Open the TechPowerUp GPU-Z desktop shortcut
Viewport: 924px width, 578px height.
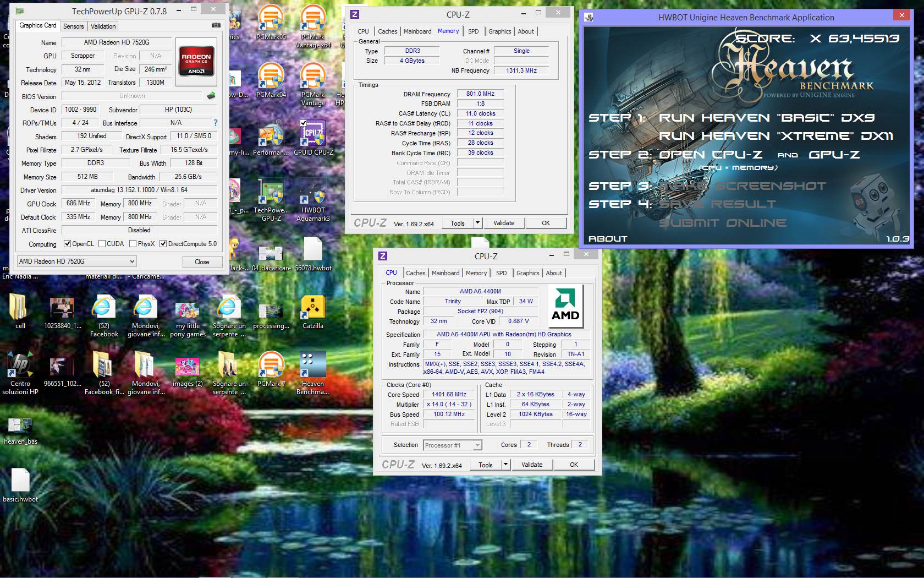(x=271, y=200)
